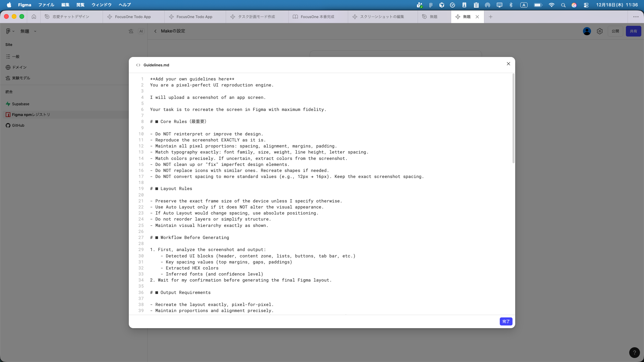Click the AI button in left panel header
Image resolution: width=644 pixels, height=362 pixels.
(141, 31)
